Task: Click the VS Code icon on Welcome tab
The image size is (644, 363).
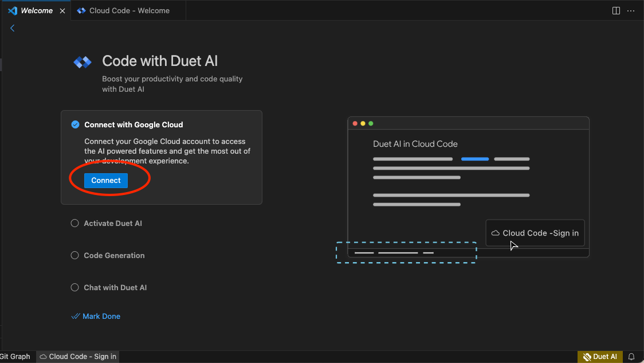Action: [13, 11]
